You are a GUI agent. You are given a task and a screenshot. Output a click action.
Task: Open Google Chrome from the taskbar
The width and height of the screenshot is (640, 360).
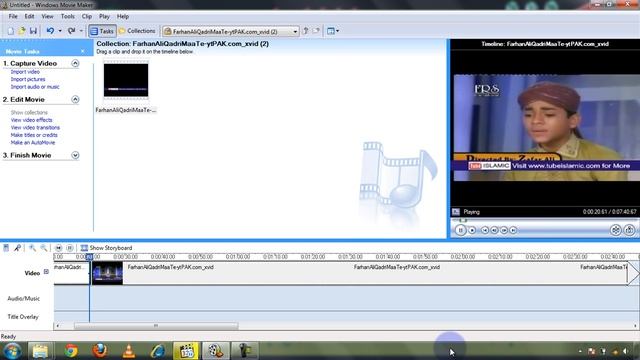click(x=71, y=351)
